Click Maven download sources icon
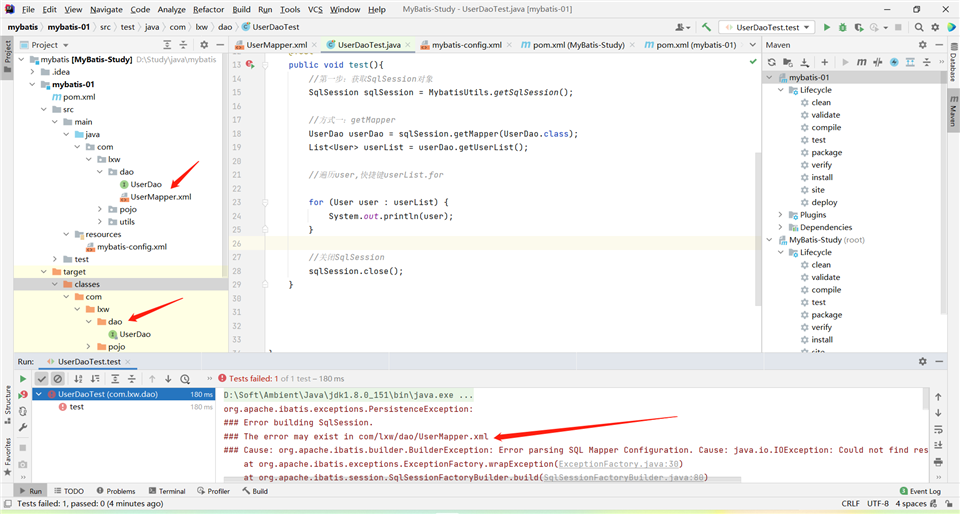960x514 pixels. pos(804,62)
